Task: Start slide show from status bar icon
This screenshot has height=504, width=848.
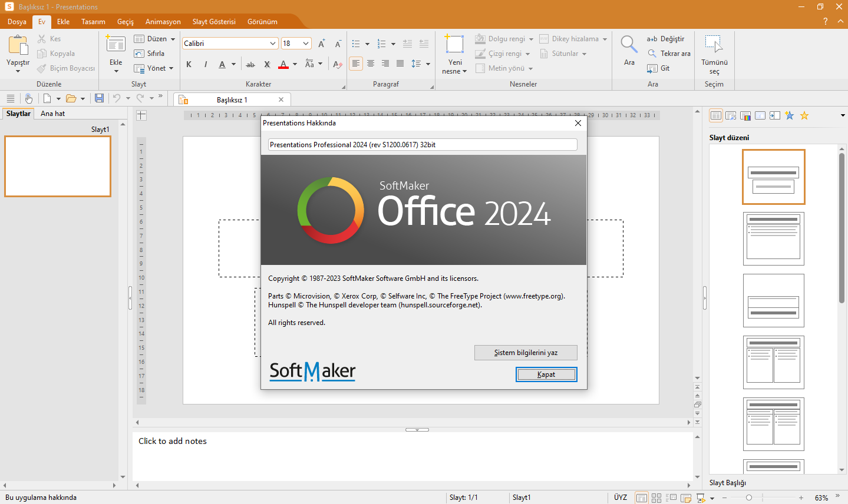Action: point(701,498)
